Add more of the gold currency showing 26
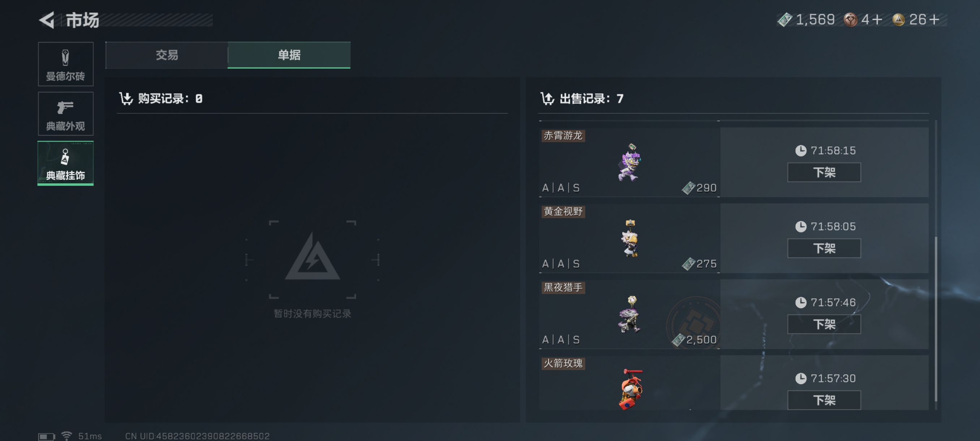 click(x=934, y=20)
